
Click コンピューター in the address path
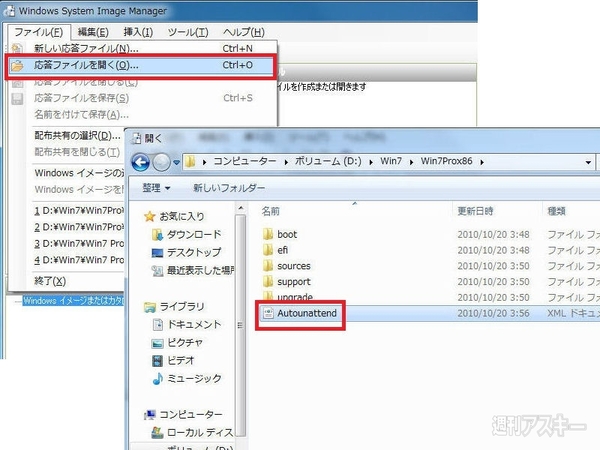pos(245,161)
